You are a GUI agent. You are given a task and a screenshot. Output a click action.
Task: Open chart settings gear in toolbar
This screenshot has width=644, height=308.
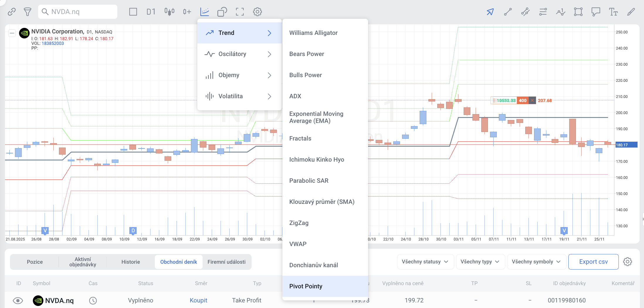click(x=257, y=12)
